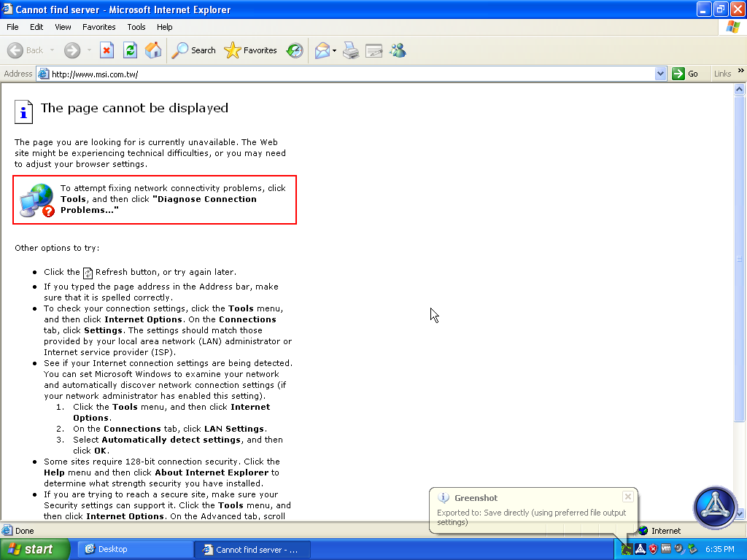Print the page with the printer icon
This screenshot has width=747, height=560.
tap(351, 50)
